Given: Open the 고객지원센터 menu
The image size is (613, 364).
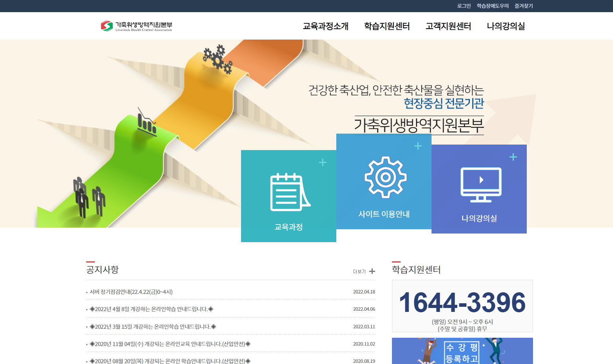Looking at the screenshot, I should coord(448,26).
